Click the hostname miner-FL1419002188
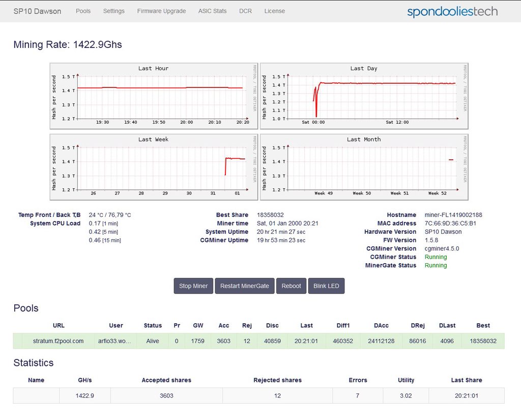The height and width of the screenshot is (420, 521). [x=453, y=215]
